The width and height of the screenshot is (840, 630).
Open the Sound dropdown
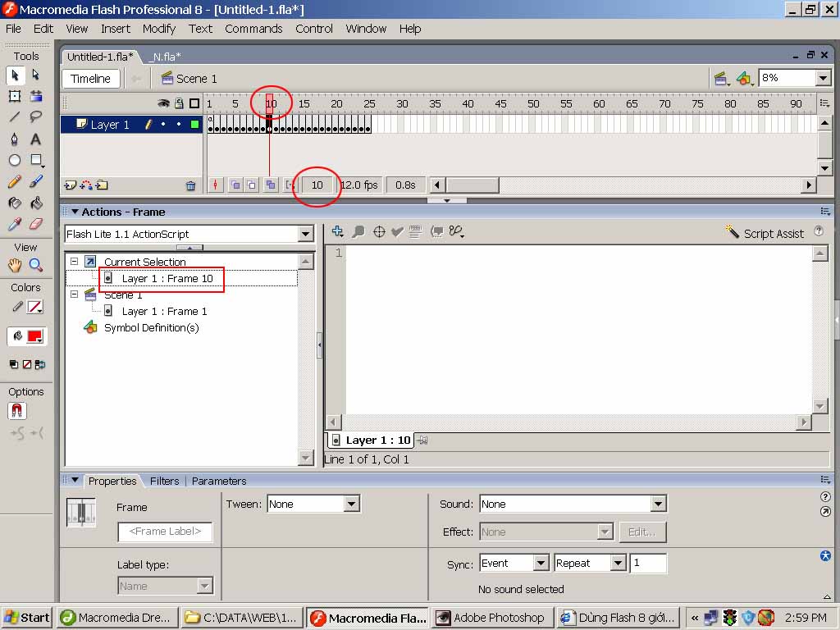(x=658, y=504)
